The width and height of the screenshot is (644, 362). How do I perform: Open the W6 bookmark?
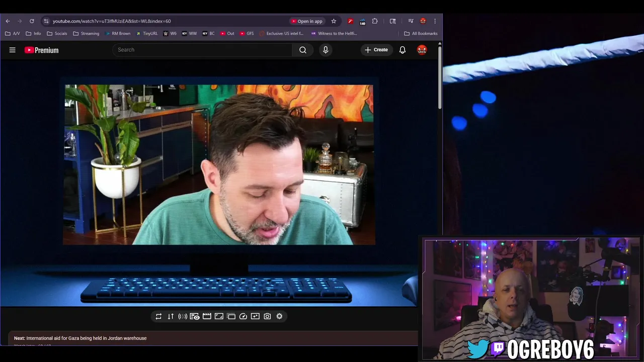click(x=170, y=34)
